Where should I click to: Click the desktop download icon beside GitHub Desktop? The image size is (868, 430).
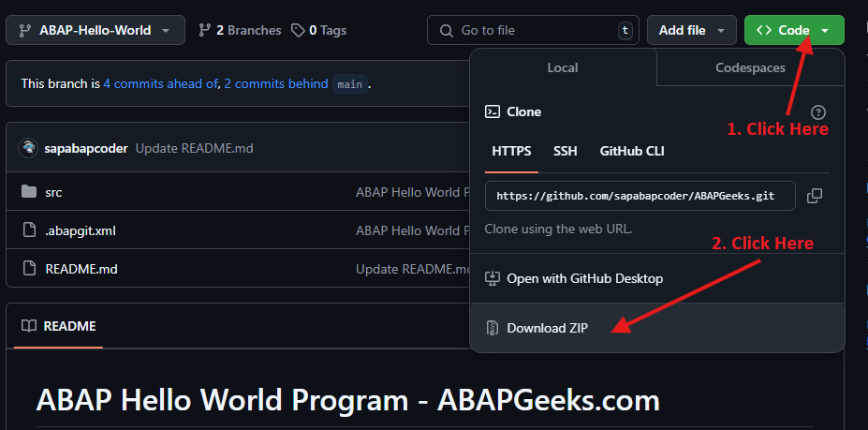click(493, 278)
